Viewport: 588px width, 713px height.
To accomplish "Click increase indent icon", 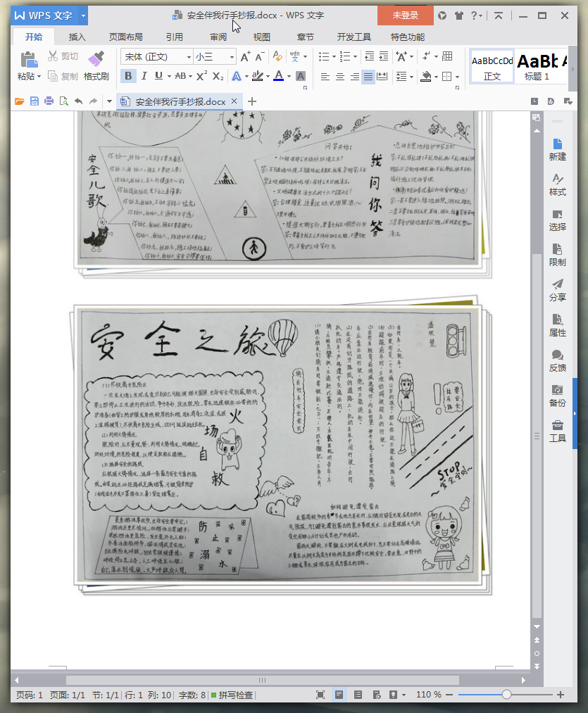I will (x=384, y=56).
